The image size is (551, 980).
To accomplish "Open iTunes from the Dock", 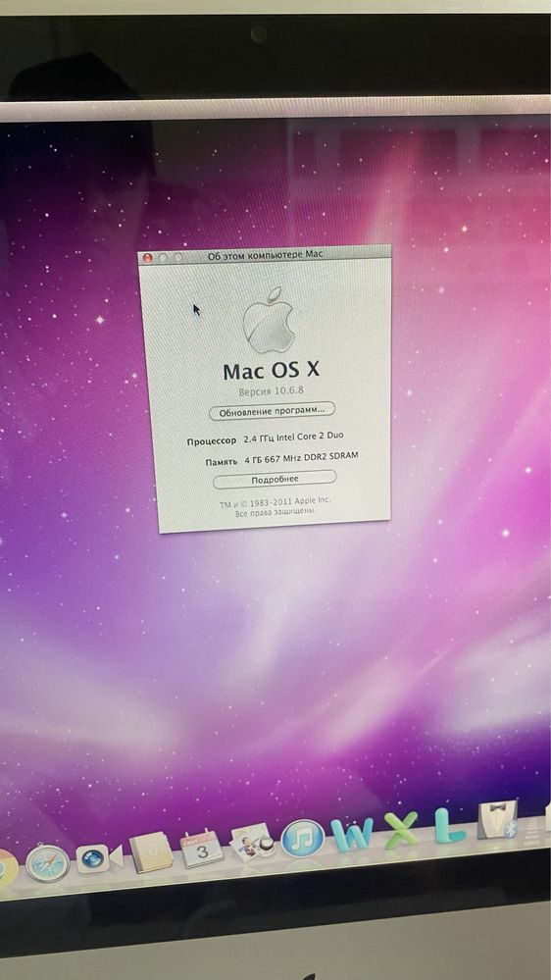I will coord(302,838).
